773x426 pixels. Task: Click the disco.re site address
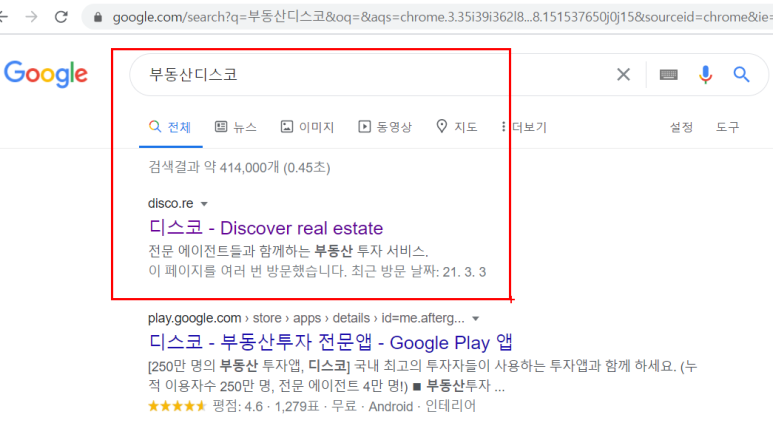171,203
